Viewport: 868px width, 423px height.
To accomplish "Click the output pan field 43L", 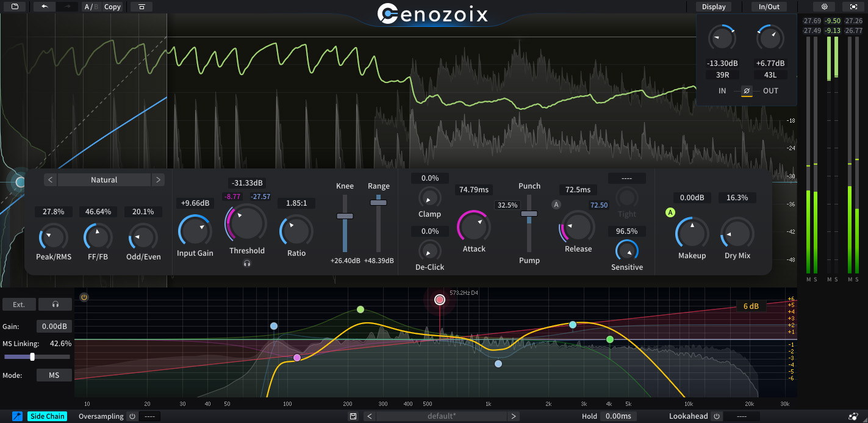I will pos(770,75).
